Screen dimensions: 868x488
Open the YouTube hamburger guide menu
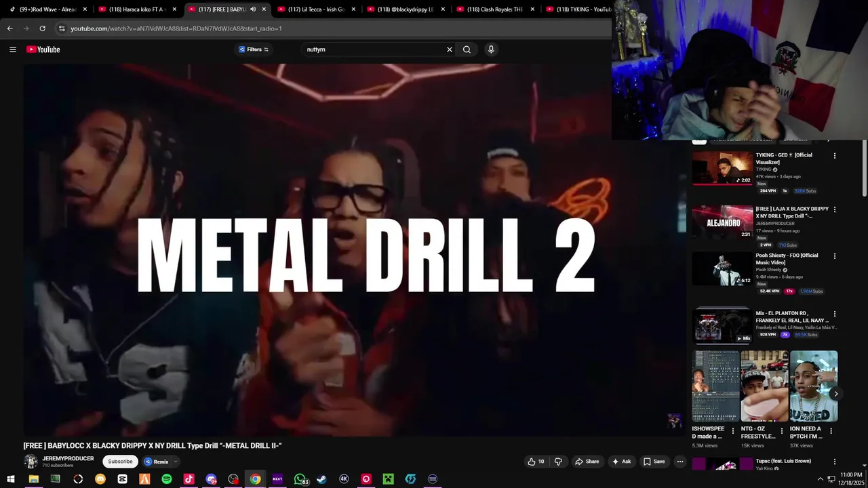(x=12, y=49)
